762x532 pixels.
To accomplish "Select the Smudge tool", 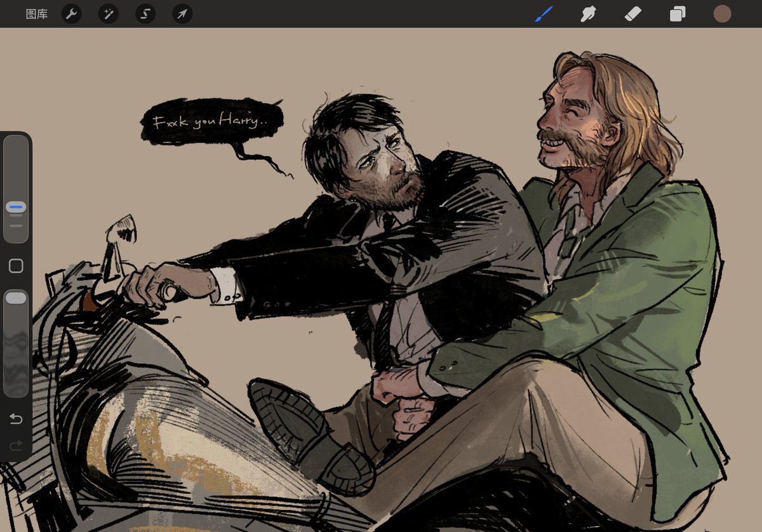I will tap(588, 14).
